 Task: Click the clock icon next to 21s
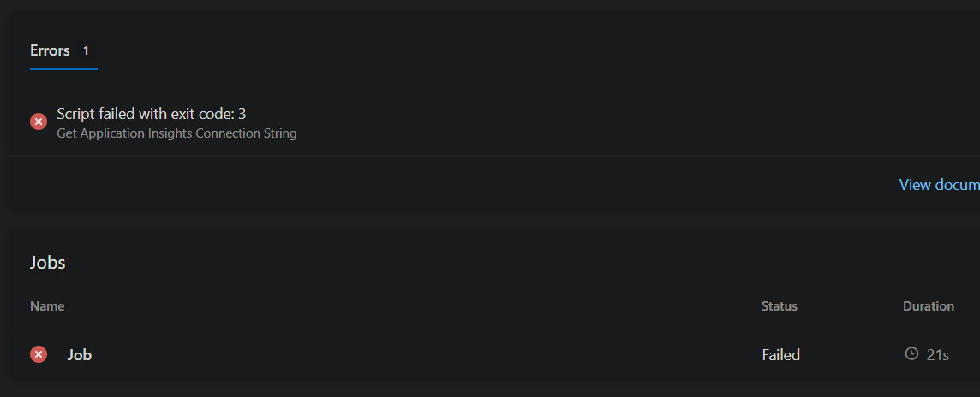[911, 354]
